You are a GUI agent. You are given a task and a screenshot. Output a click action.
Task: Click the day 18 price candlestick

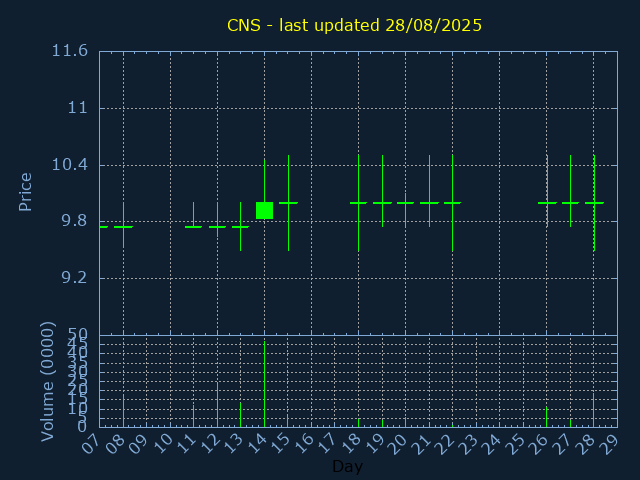pyautogui.click(x=358, y=203)
